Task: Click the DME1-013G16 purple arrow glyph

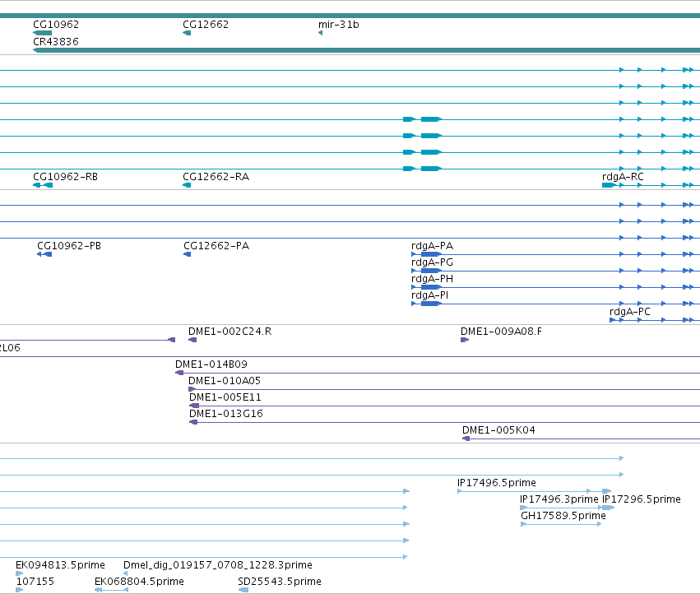Action: click(x=193, y=423)
